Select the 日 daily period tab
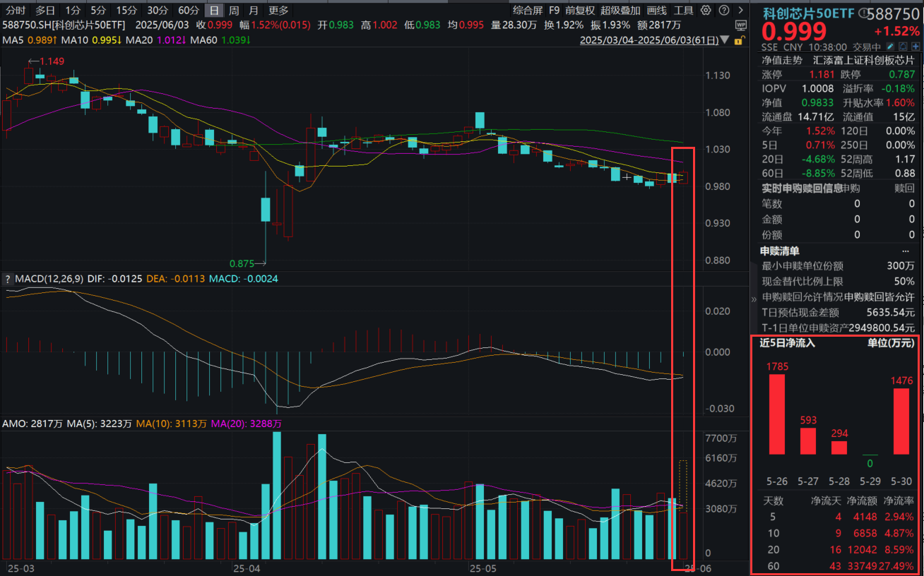The height and width of the screenshot is (576, 924). [x=214, y=11]
